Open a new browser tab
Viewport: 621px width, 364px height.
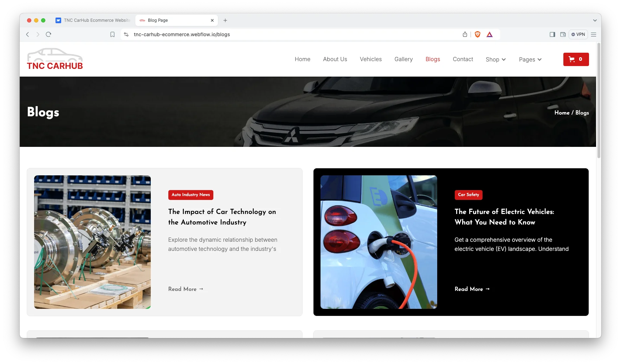pyautogui.click(x=225, y=20)
